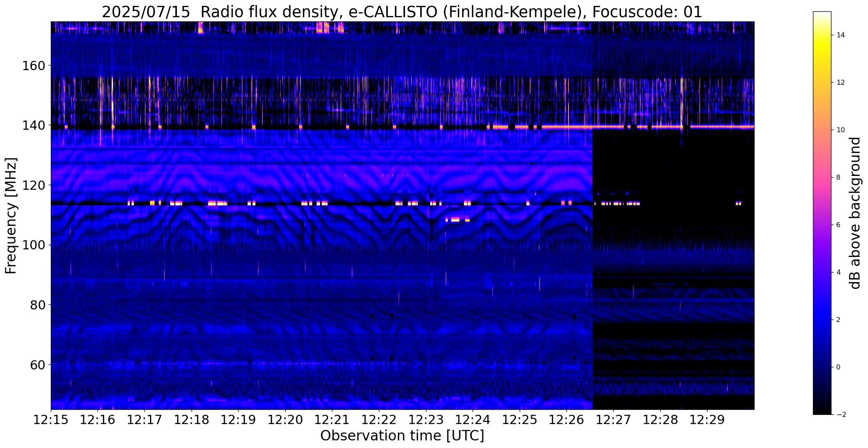Screen dimensions: 868x448
Task: Click the colorbar tick value 6
Action: [839, 225]
